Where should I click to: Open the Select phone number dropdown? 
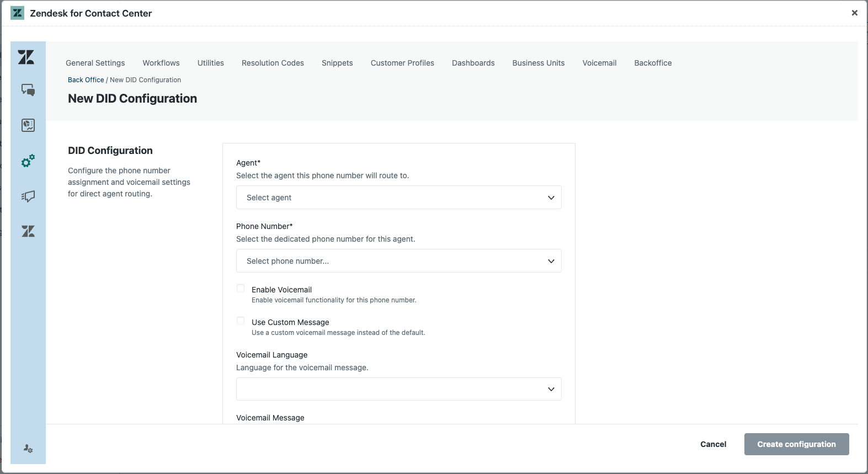(398, 261)
